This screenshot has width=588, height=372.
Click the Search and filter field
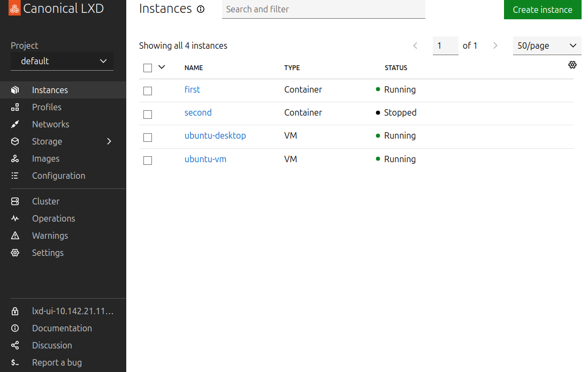pyautogui.click(x=323, y=9)
